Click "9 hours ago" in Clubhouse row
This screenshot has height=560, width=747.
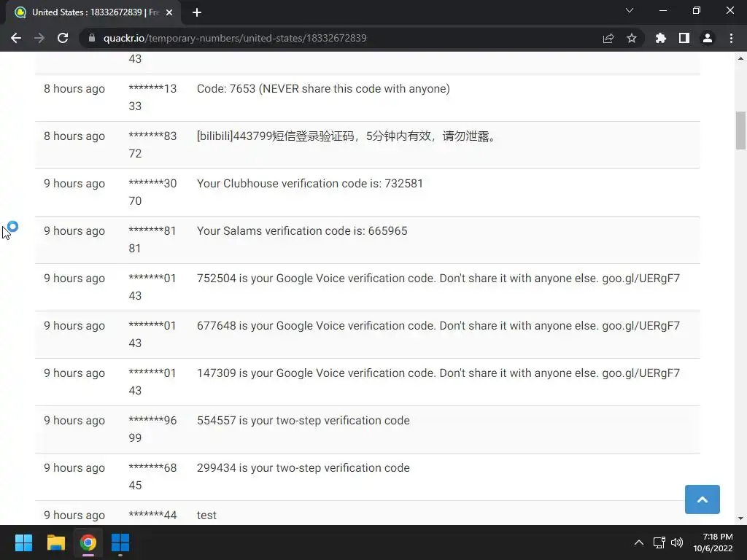(74, 183)
